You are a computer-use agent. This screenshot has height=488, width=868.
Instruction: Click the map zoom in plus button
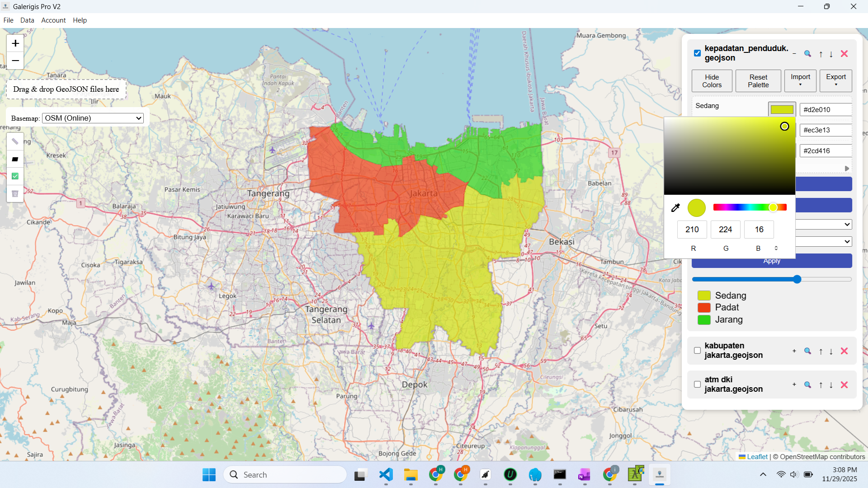click(15, 43)
